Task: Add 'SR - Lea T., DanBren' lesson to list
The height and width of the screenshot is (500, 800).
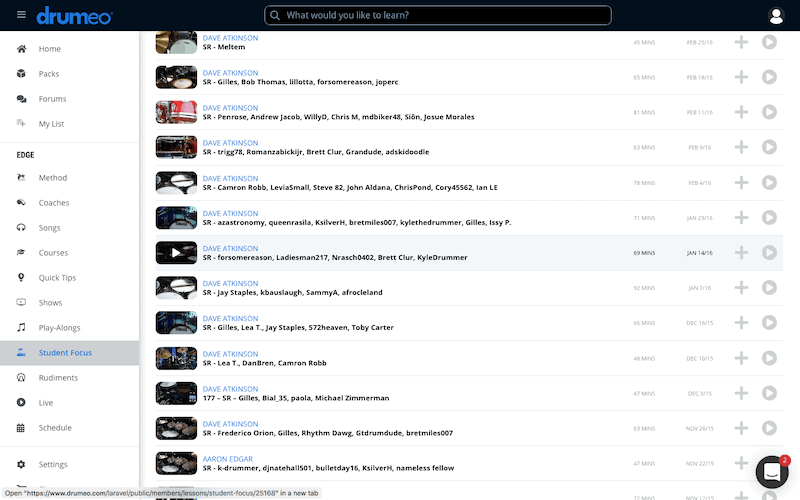Action: [x=741, y=358]
